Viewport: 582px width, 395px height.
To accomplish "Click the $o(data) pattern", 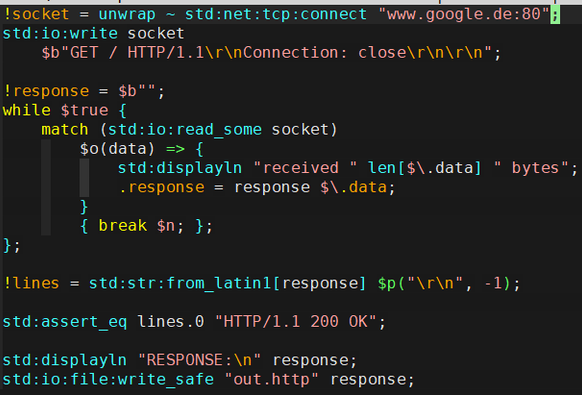I will pos(117,149).
